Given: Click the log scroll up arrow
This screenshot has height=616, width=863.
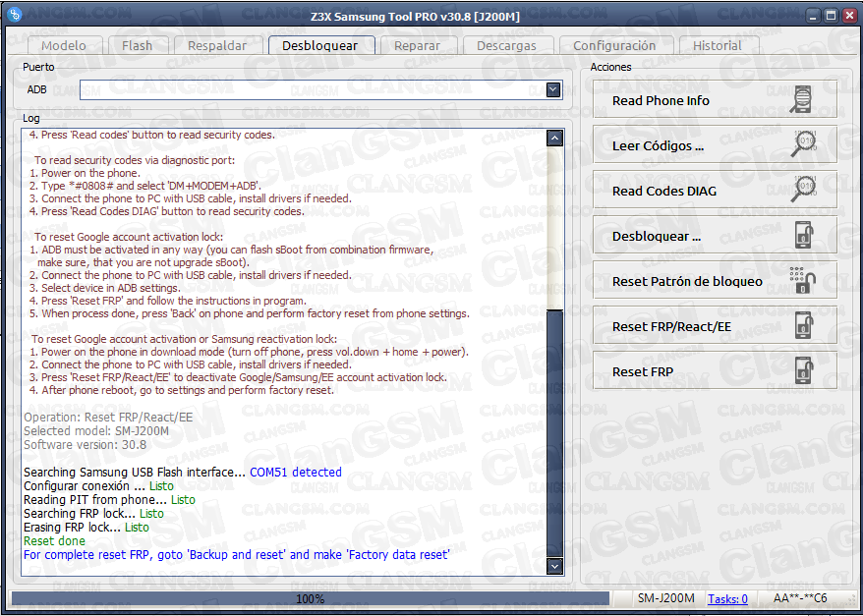Looking at the screenshot, I should (554, 139).
